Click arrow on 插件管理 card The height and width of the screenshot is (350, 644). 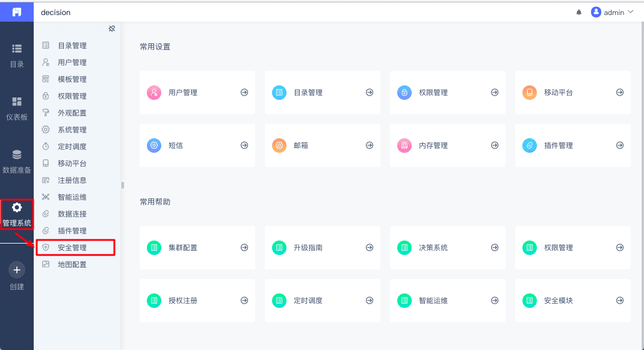click(619, 146)
